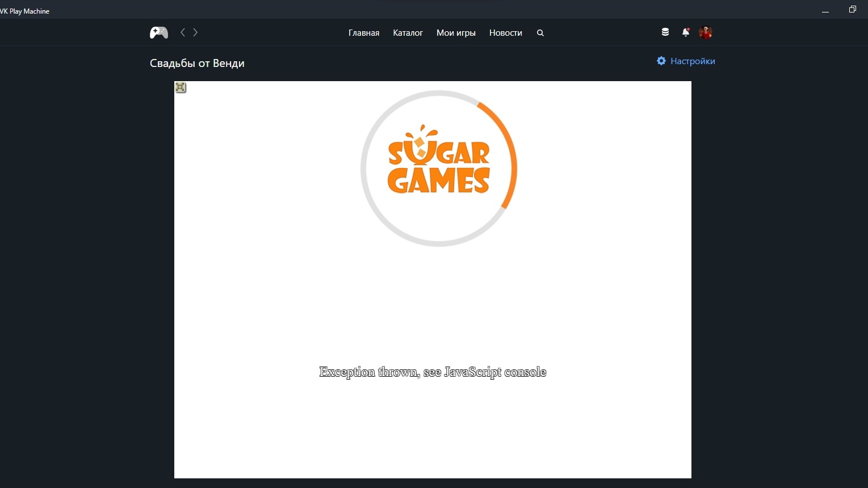
Task: Open the notifications bell
Action: (686, 32)
